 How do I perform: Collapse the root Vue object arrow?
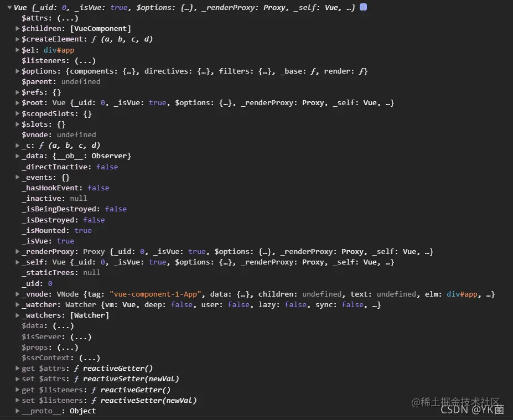[x=9, y=8]
